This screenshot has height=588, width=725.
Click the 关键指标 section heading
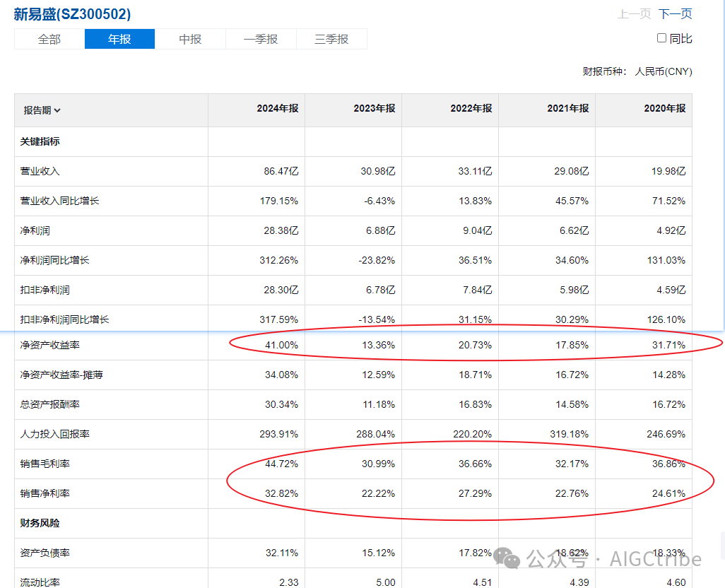point(40,141)
